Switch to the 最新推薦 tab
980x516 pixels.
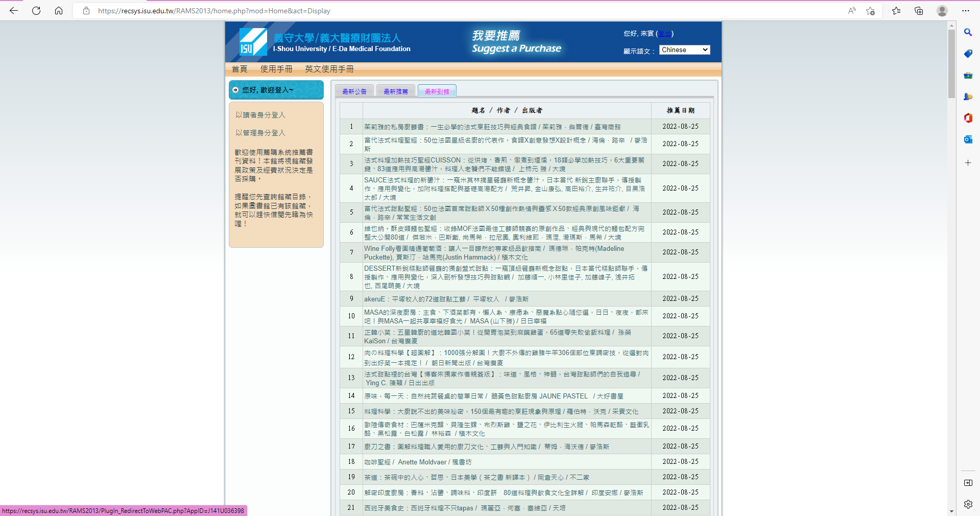pyautogui.click(x=396, y=91)
